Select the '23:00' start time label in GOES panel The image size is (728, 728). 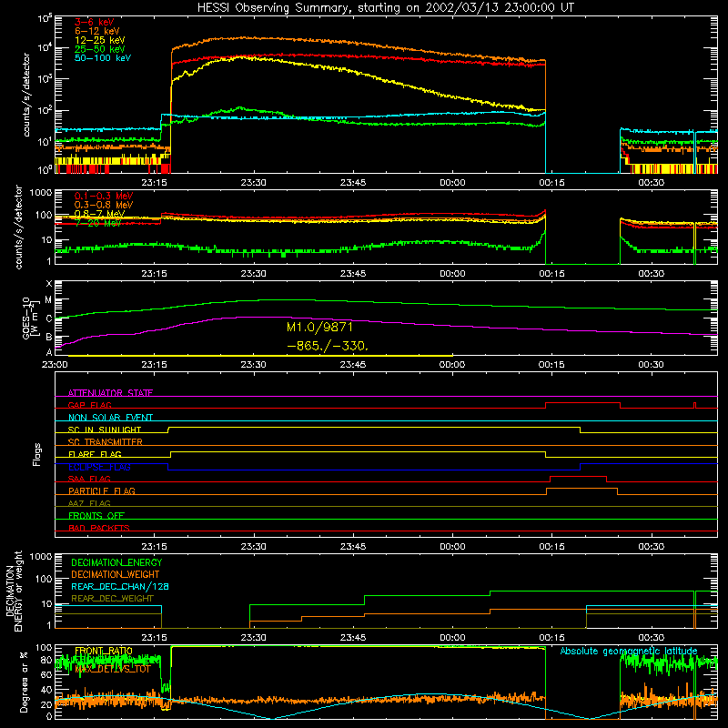click(55, 365)
